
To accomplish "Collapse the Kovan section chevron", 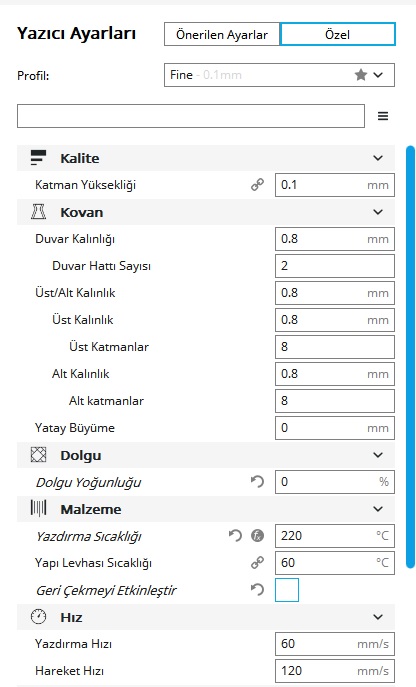I will 378,212.
